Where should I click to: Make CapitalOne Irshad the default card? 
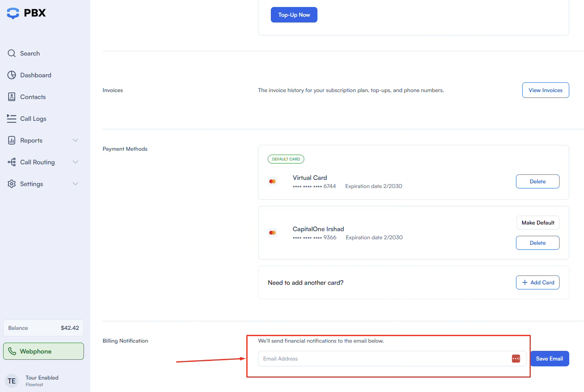537,223
